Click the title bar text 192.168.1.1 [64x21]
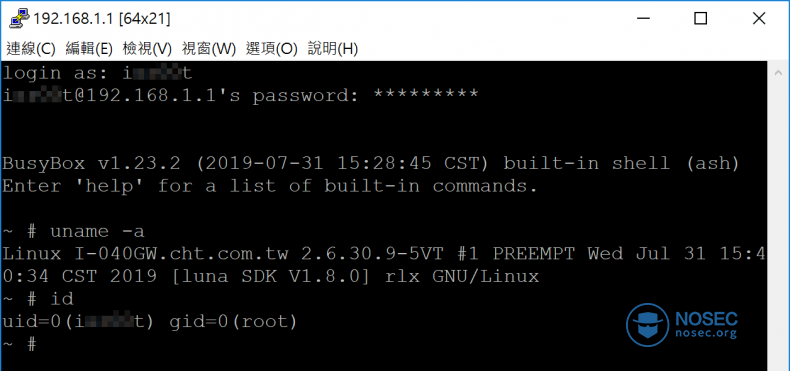 click(x=102, y=19)
